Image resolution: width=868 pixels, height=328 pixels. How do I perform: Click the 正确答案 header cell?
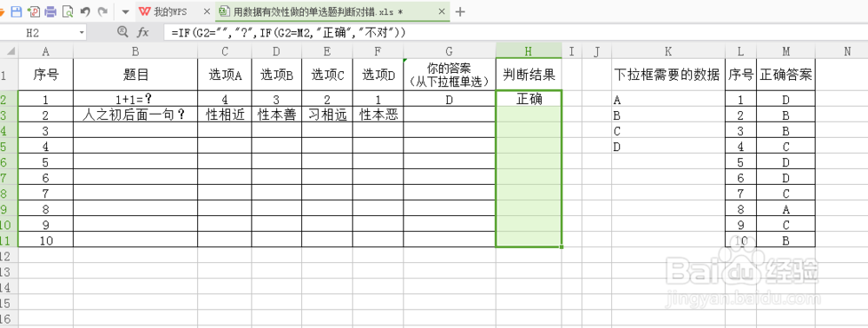(786, 75)
